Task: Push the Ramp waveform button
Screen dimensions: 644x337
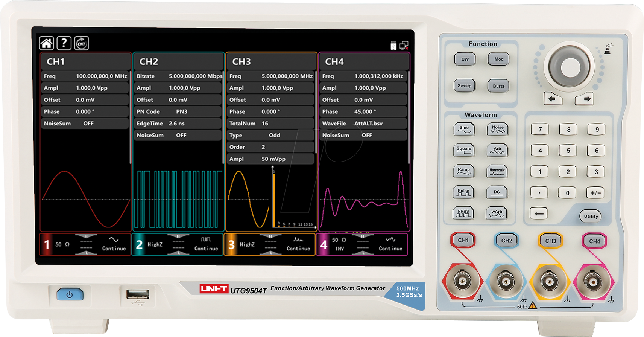Action: coord(463,171)
